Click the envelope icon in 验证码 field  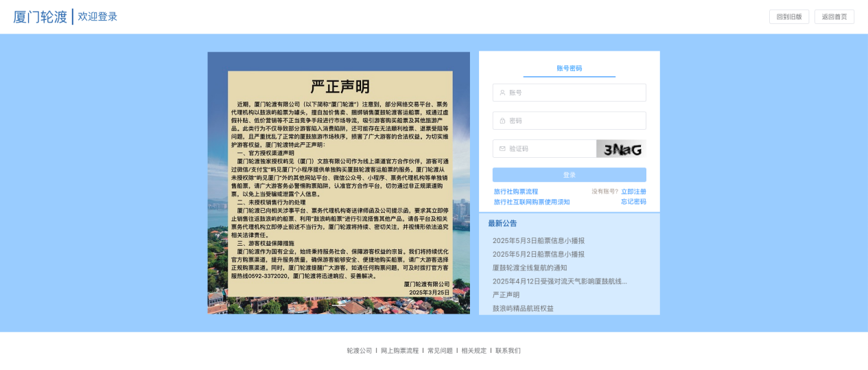[x=502, y=149]
